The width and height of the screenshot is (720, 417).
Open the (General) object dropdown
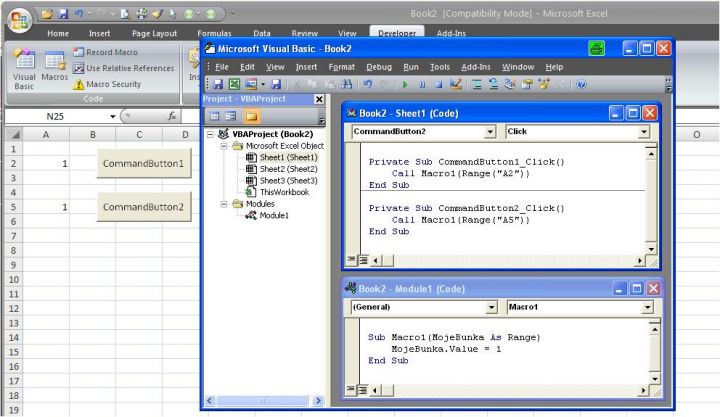click(x=491, y=307)
